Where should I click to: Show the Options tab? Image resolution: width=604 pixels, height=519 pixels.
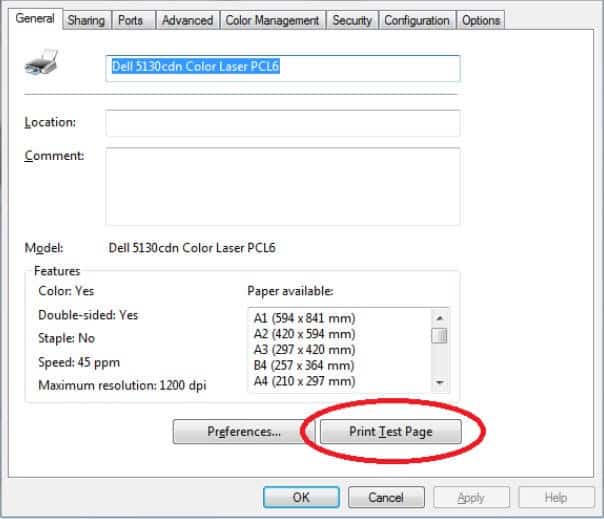[x=481, y=20]
